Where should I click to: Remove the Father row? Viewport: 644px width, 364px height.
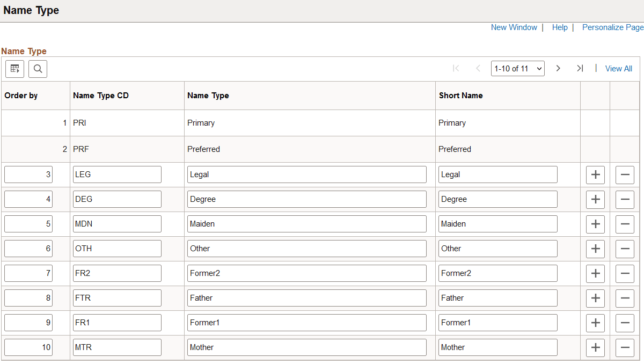pyautogui.click(x=625, y=298)
